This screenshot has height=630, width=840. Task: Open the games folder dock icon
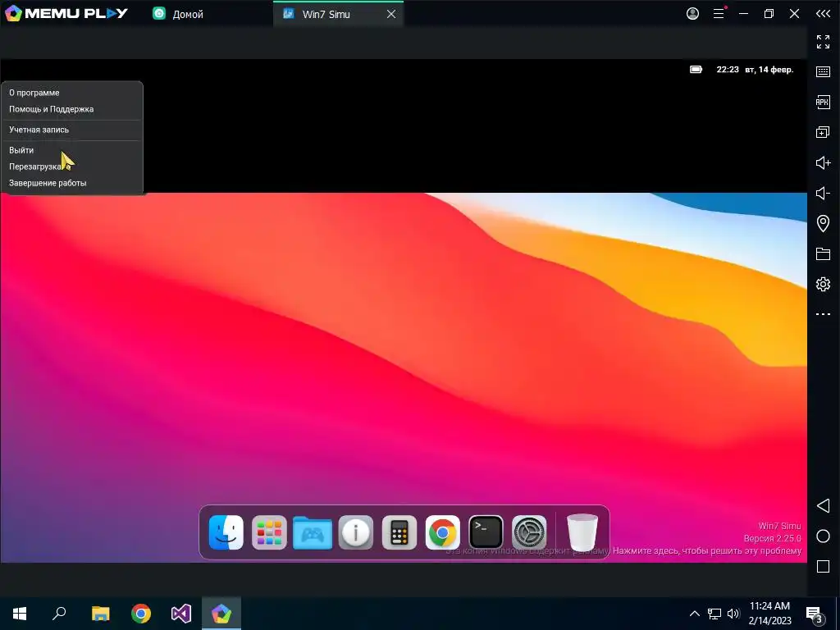(x=313, y=532)
